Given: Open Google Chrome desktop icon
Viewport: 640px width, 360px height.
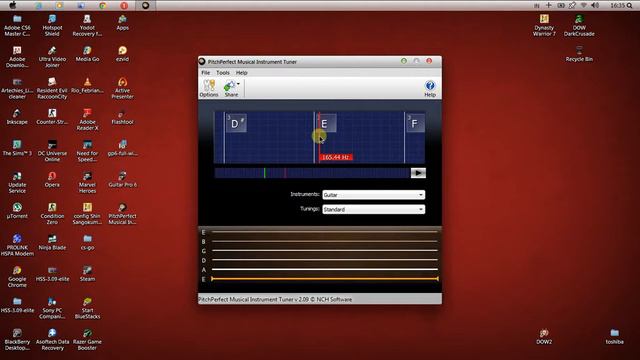Looking at the screenshot, I should [x=17, y=277].
